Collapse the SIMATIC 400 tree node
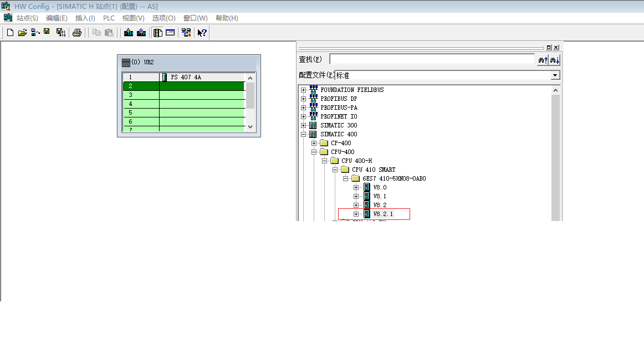This screenshot has width=644, height=359. 303,134
